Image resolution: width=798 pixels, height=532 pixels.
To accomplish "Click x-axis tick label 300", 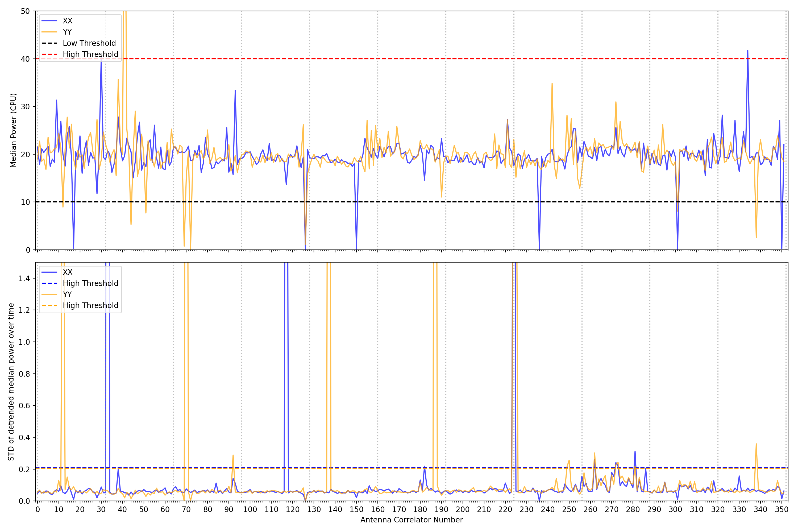I will pyautogui.click(x=675, y=509).
